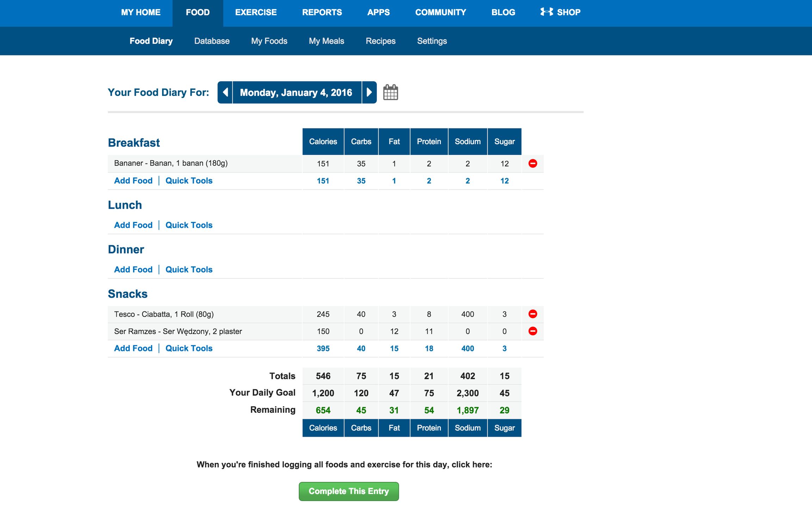Switch to the EXERCISE tab
The image size is (812, 508).
coord(256,12)
